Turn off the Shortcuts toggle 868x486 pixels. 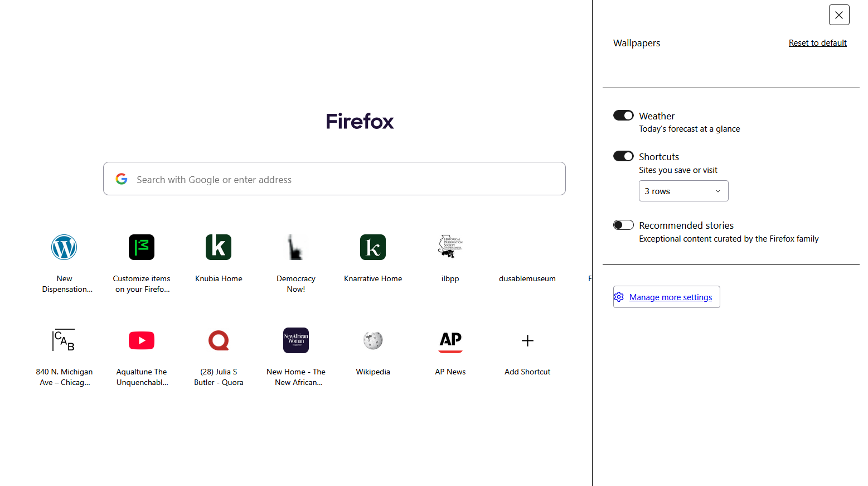623,156
